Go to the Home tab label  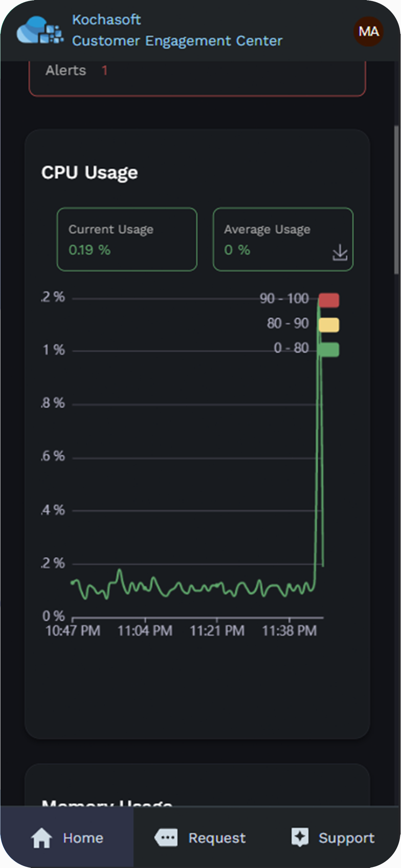83,838
